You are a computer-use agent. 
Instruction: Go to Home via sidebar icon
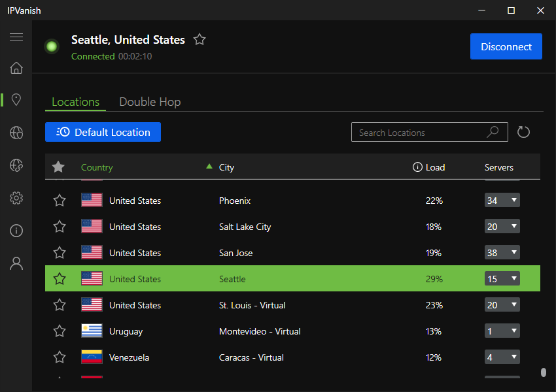coord(16,68)
